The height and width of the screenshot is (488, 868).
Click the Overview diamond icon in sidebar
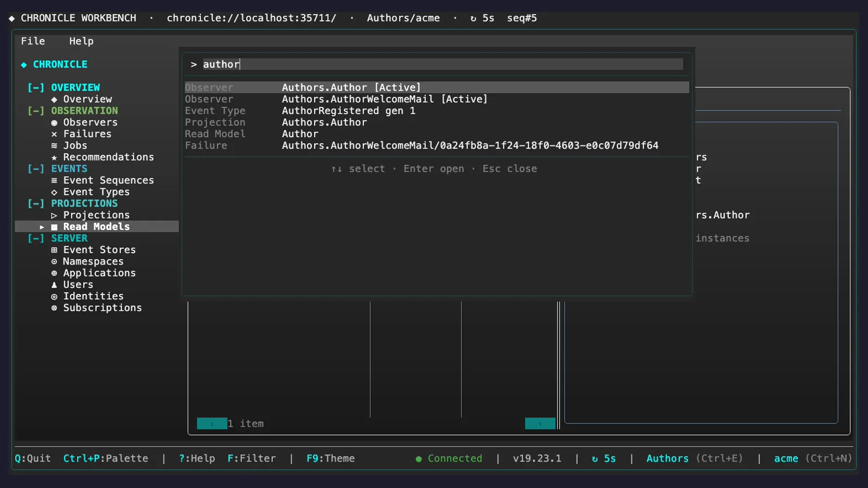54,99
